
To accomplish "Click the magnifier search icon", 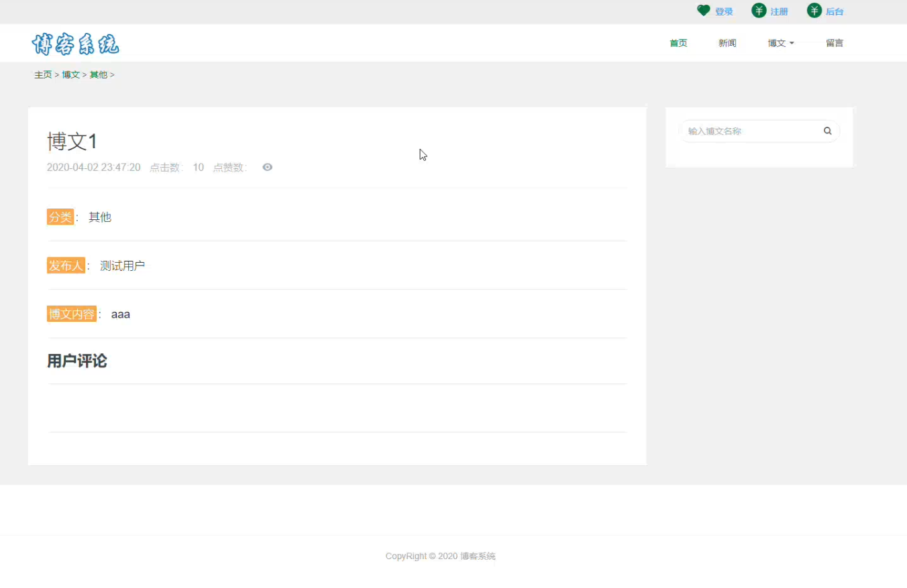I will 828,131.
